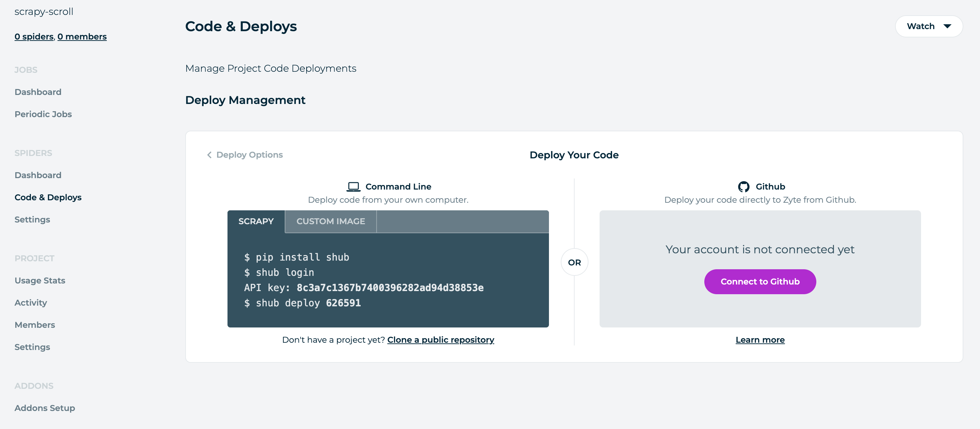Open Usage Stats in the sidebar

point(40,281)
